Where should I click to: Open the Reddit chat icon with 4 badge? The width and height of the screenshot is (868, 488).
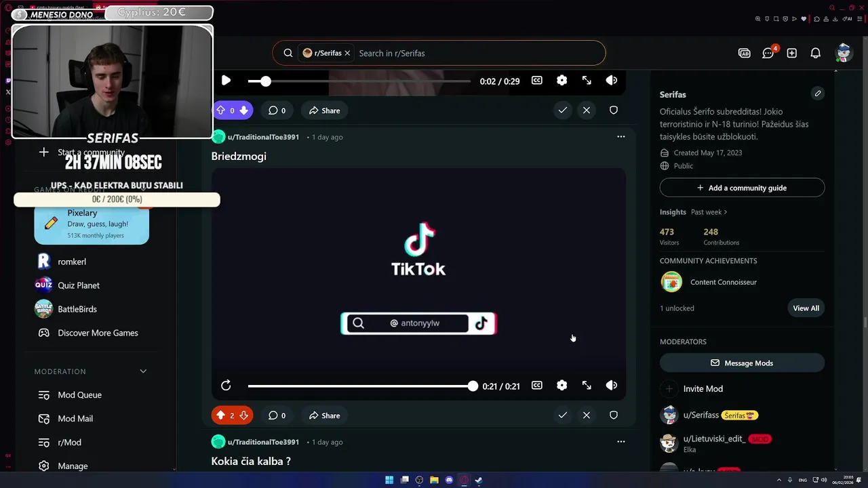click(768, 53)
